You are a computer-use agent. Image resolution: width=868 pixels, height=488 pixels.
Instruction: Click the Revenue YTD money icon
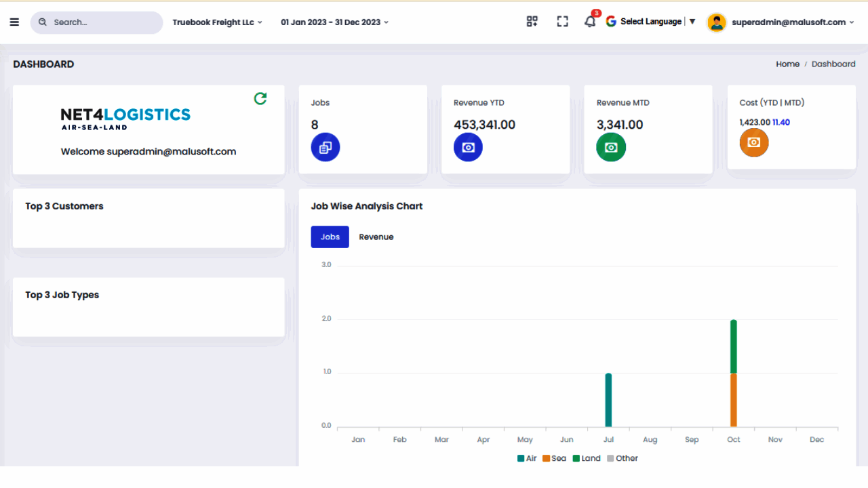[468, 147]
